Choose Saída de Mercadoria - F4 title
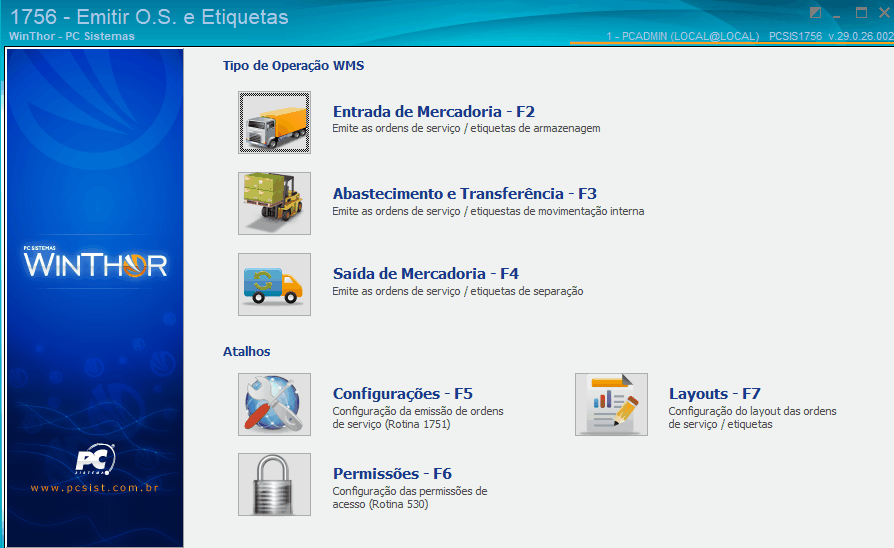 click(x=426, y=274)
